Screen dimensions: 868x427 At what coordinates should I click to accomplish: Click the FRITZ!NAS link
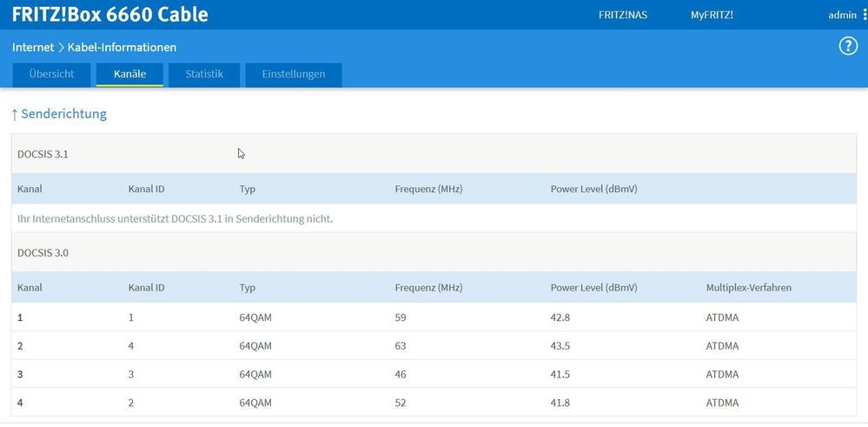pos(623,15)
